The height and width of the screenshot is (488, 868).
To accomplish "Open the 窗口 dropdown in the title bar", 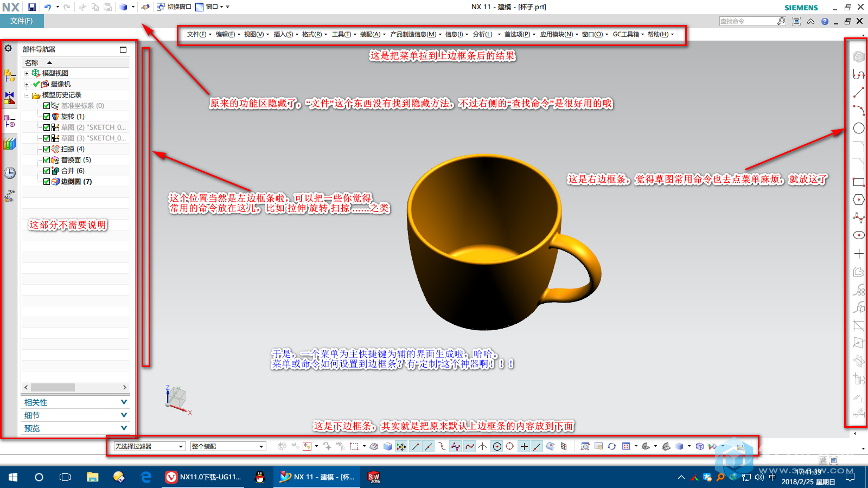I will point(212,7).
